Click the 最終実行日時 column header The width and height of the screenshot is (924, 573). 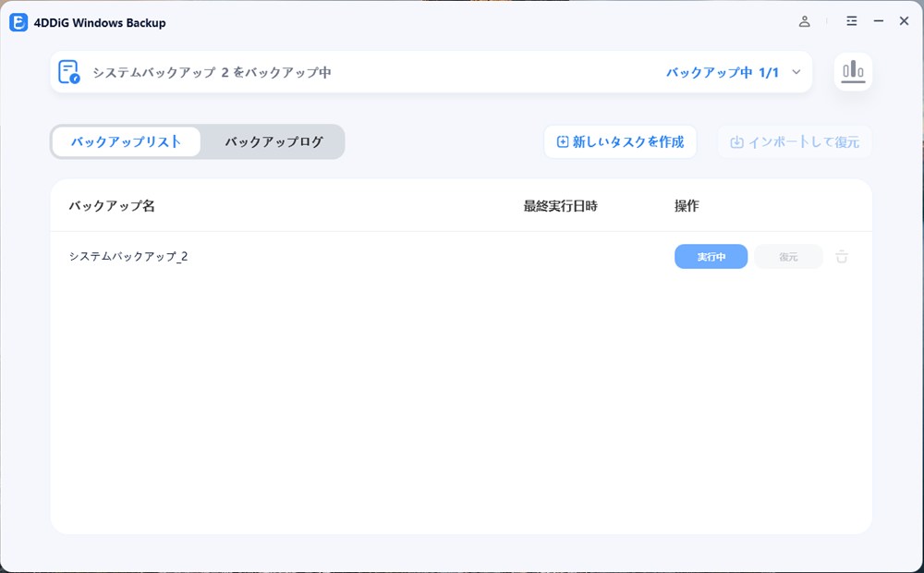560,206
